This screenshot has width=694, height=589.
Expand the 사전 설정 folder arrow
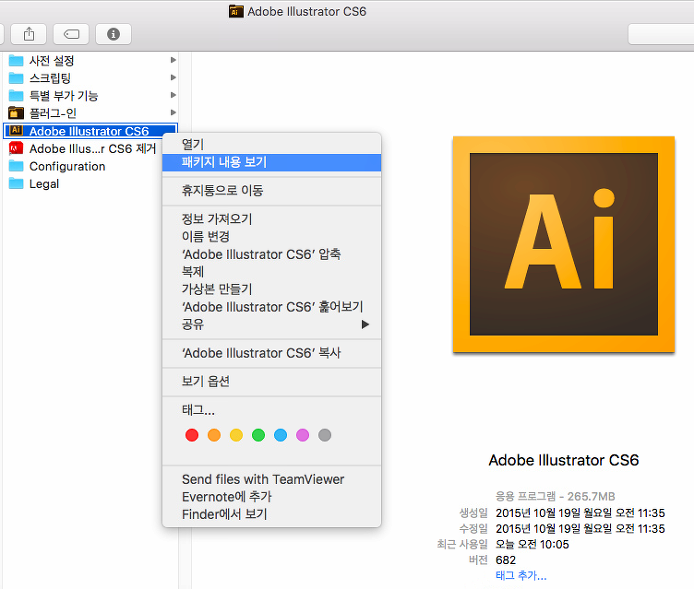point(173,60)
